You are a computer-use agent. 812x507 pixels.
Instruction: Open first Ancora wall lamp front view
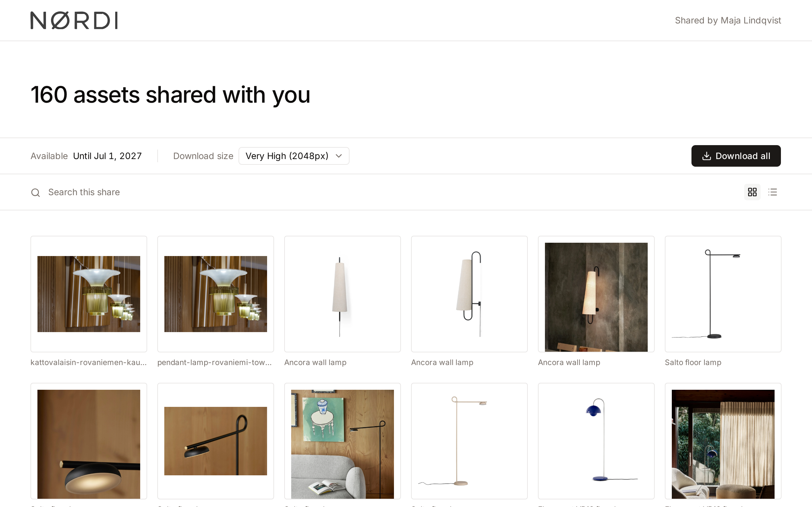(342, 294)
